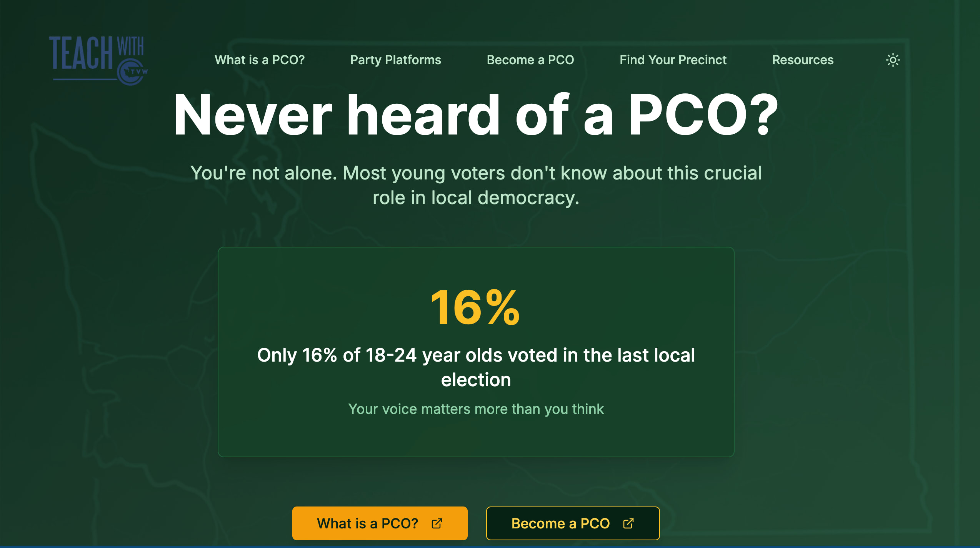Click the "You're not alone" subheading text
The width and height of the screenshot is (980, 548).
pyautogui.click(x=476, y=173)
